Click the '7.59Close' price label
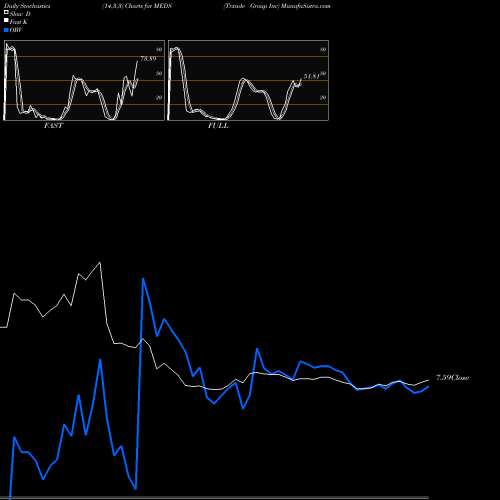500x500 pixels. point(453,378)
